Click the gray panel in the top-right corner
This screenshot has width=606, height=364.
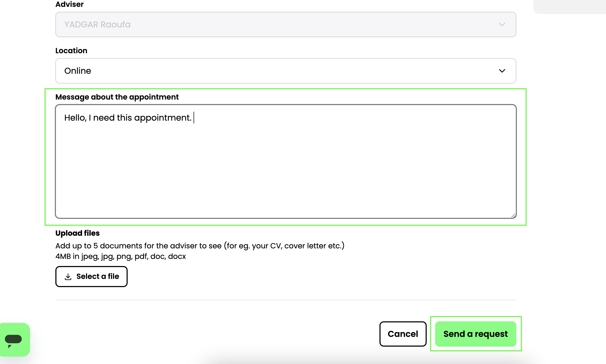click(570, 6)
